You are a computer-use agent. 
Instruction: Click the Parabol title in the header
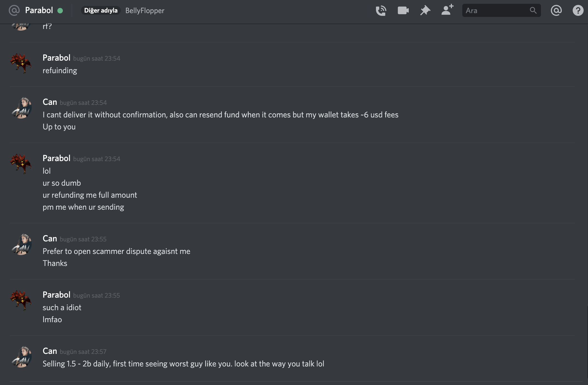[39, 10]
